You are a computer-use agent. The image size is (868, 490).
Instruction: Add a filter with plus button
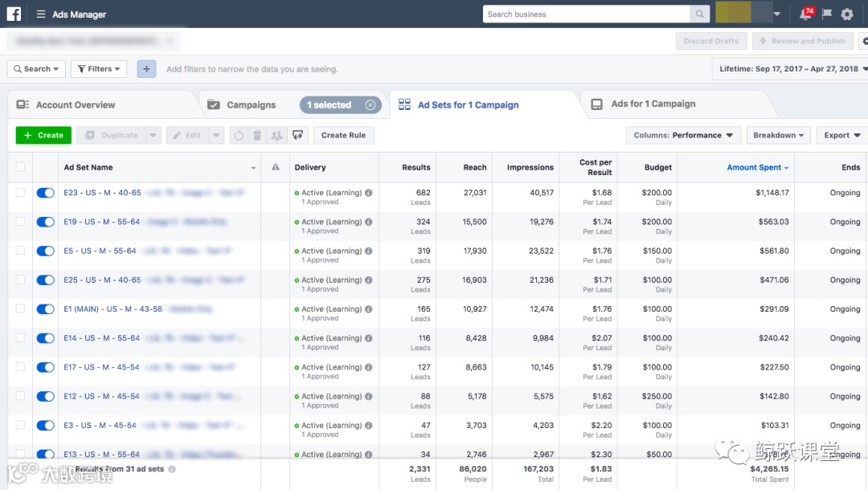click(x=146, y=69)
